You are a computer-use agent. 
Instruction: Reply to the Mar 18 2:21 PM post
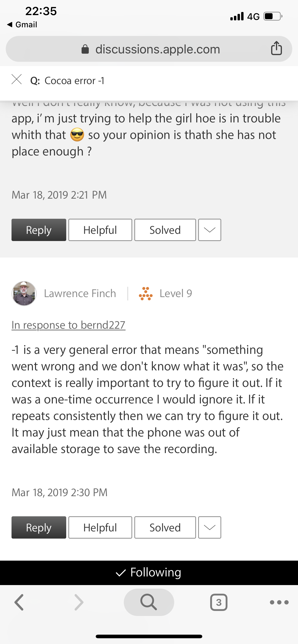click(39, 230)
